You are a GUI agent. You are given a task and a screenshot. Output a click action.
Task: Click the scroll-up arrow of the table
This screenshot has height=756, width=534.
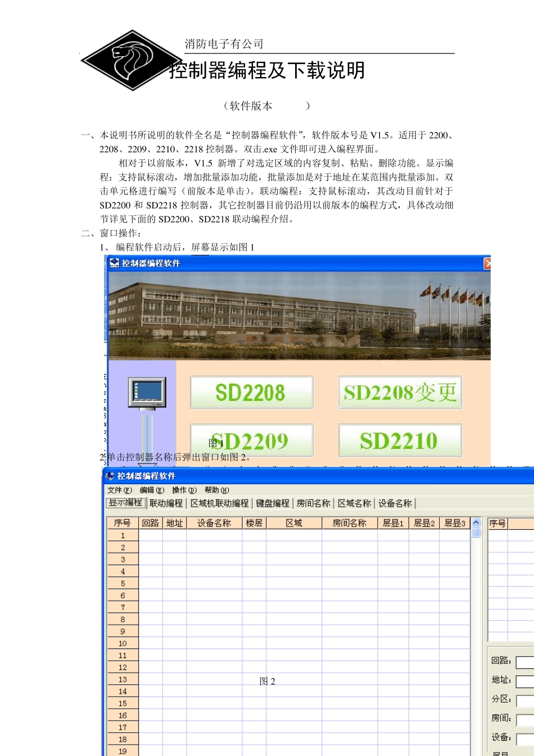coord(476,522)
